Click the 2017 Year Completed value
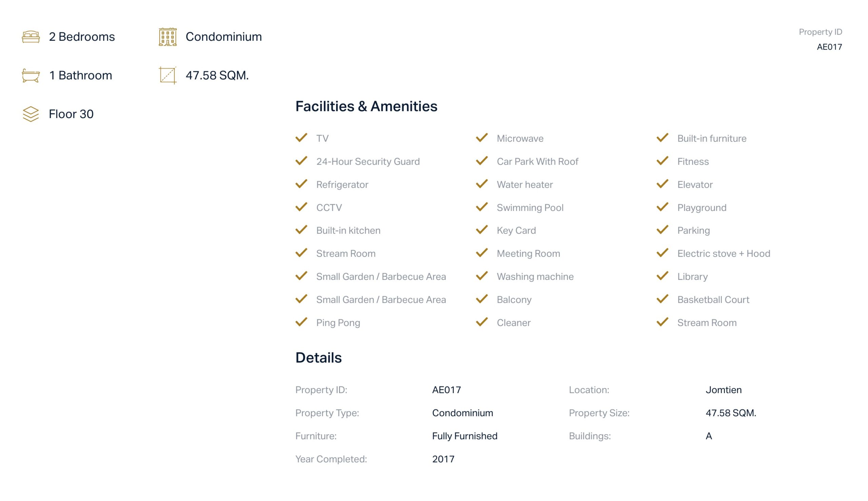868x501 pixels. pyautogui.click(x=443, y=459)
